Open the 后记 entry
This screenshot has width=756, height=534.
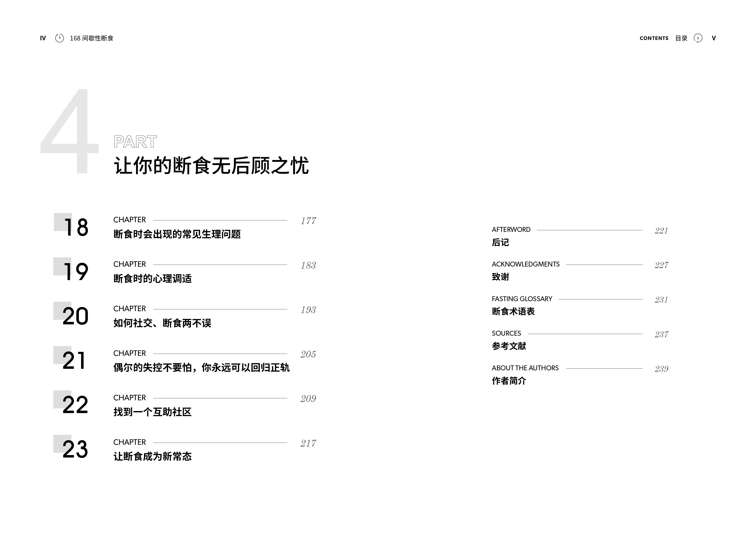pyautogui.click(x=500, y=242)
